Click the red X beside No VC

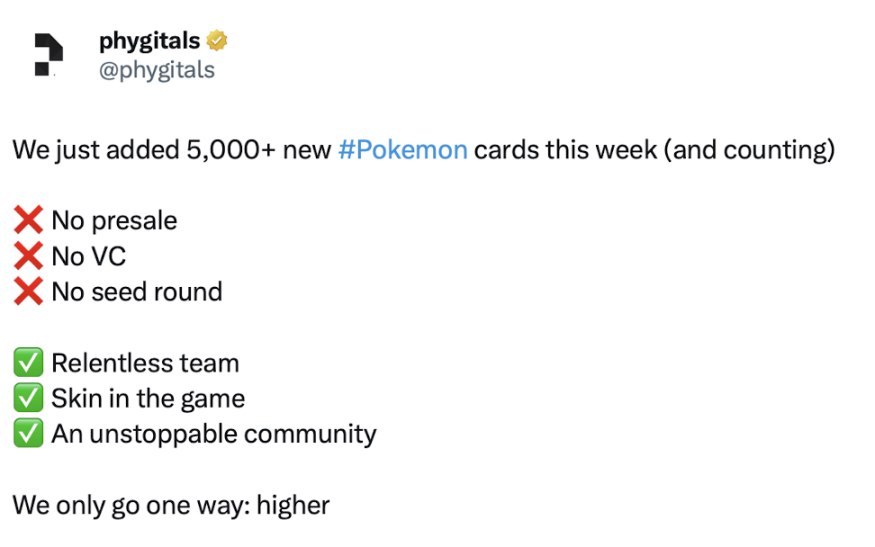click(28, 256)
